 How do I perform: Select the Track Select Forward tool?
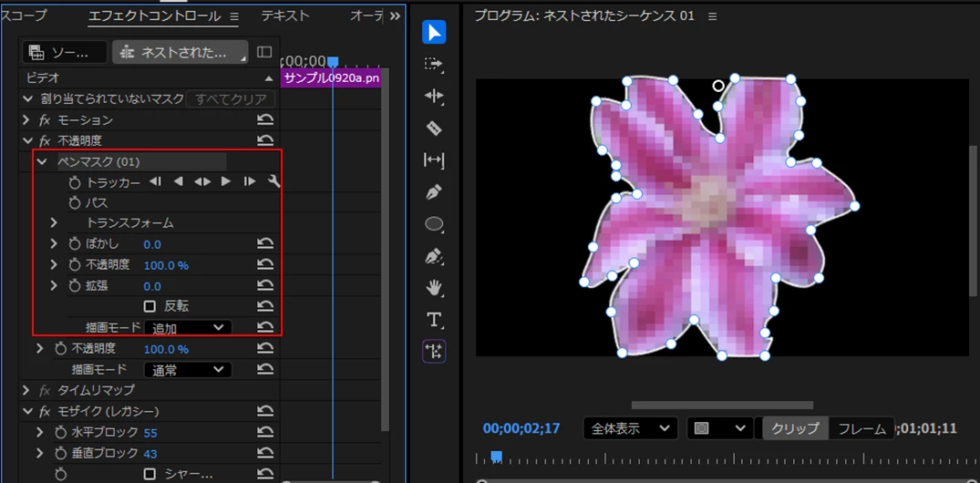click(434, 65)
